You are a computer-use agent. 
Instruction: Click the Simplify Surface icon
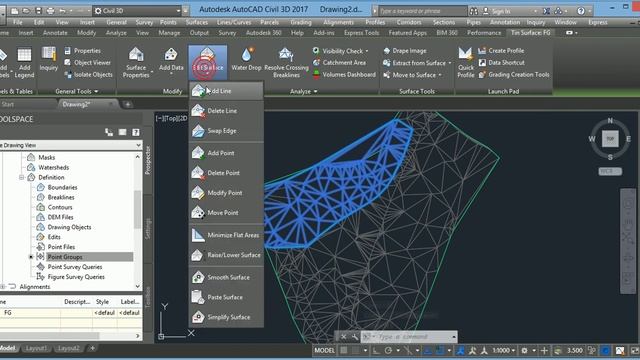click(198, 317)
